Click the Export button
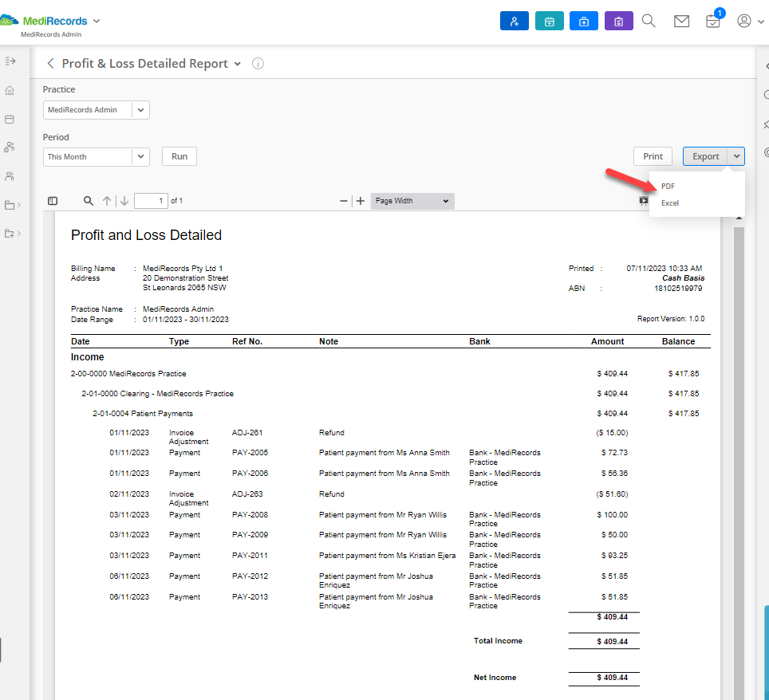The height and width of the screenshot is (700, 769). pyautogui.click(x=705, y=156)
